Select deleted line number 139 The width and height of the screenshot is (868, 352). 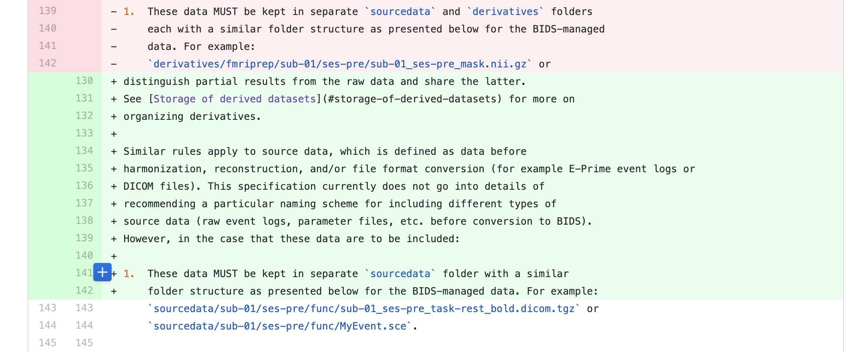point(47,11)
